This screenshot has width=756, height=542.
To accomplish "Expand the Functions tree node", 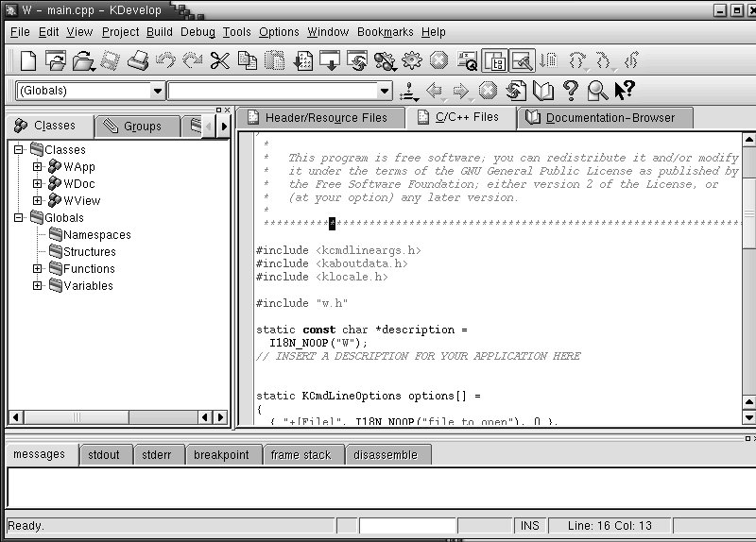I will [x=38, y=269].
